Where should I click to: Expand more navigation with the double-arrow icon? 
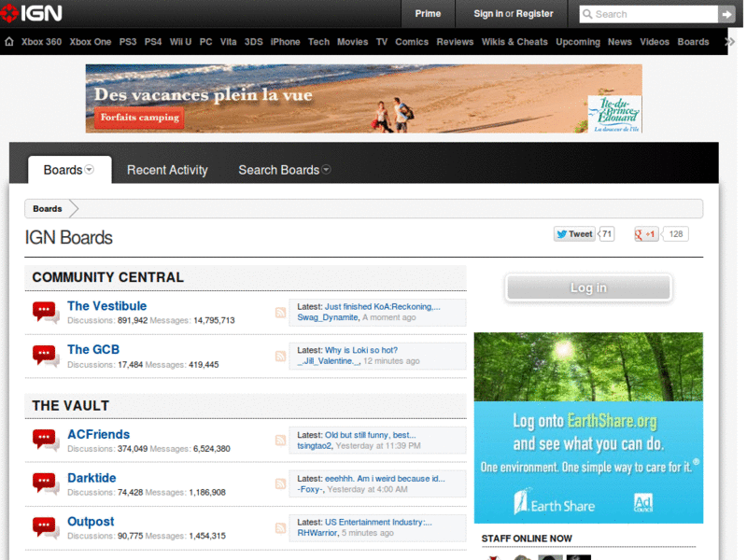tap(729, 42)
